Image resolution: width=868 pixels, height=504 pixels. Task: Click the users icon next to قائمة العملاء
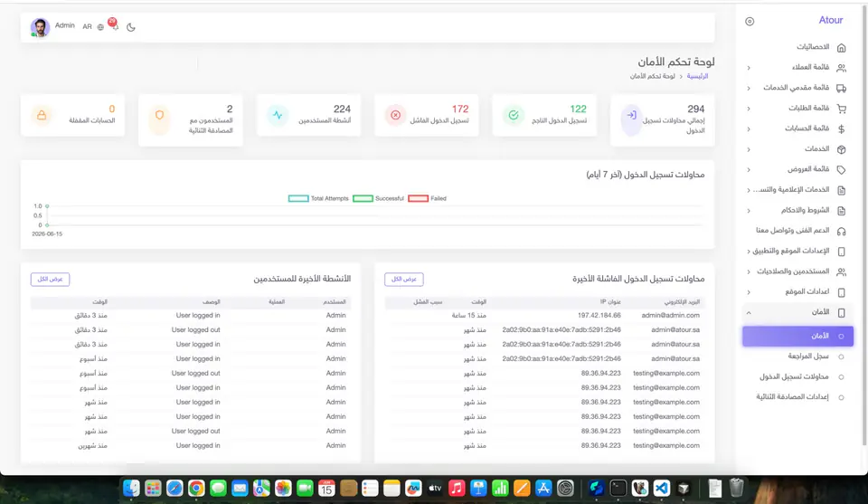[842, 68]
